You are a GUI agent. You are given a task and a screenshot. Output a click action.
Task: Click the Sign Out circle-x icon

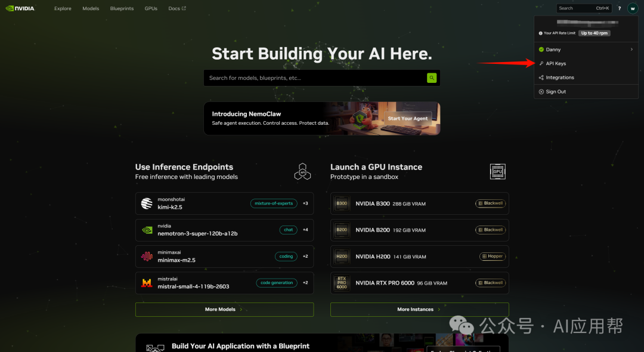(541, 92)
